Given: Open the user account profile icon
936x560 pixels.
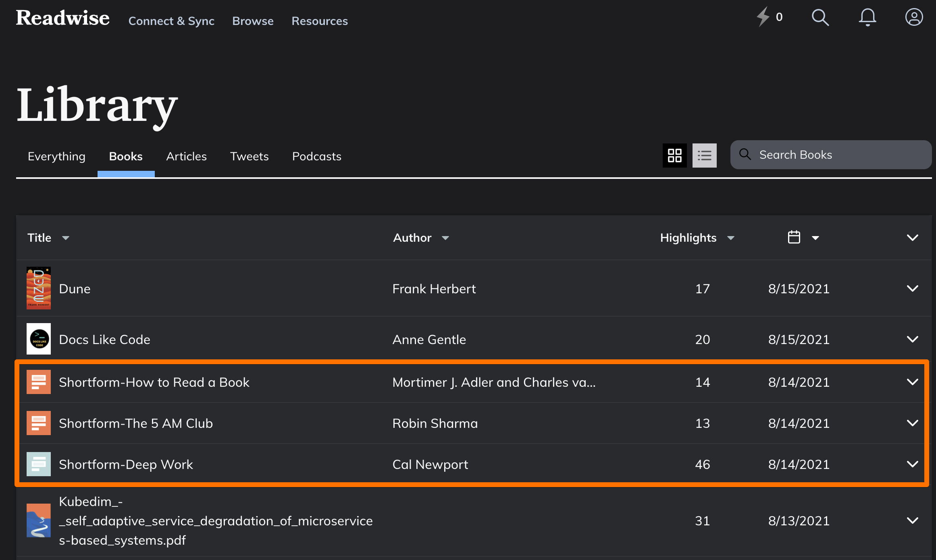Looking at the screenshot, I should tap(914, 17).
